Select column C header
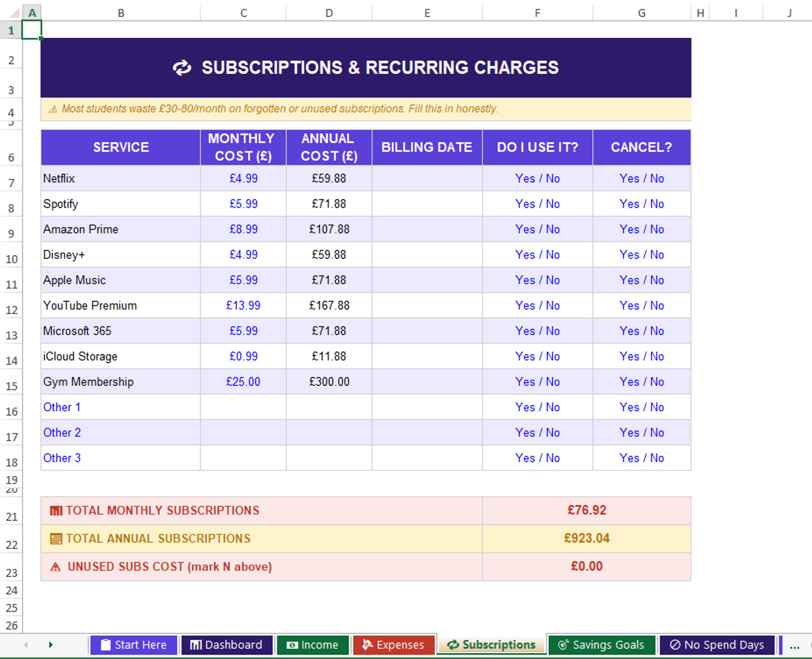Screen dimensions: 812x659 [x=243, y=13]
